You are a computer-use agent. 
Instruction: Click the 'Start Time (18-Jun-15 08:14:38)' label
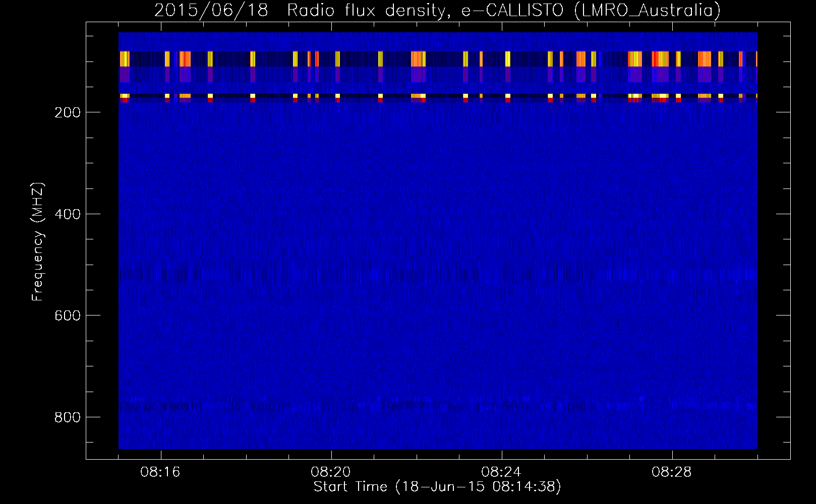click(437, 487)
